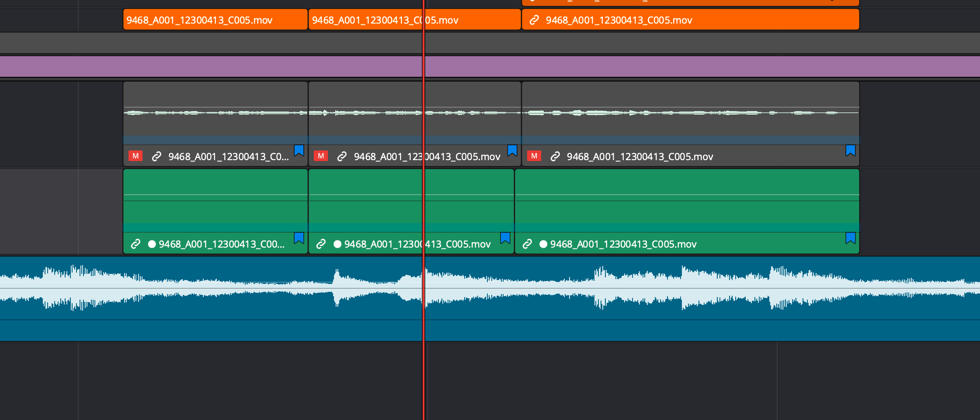Click the link icon on leftmost green audio clip
Screen dimensions: 980x420
[x=136, y=244]
